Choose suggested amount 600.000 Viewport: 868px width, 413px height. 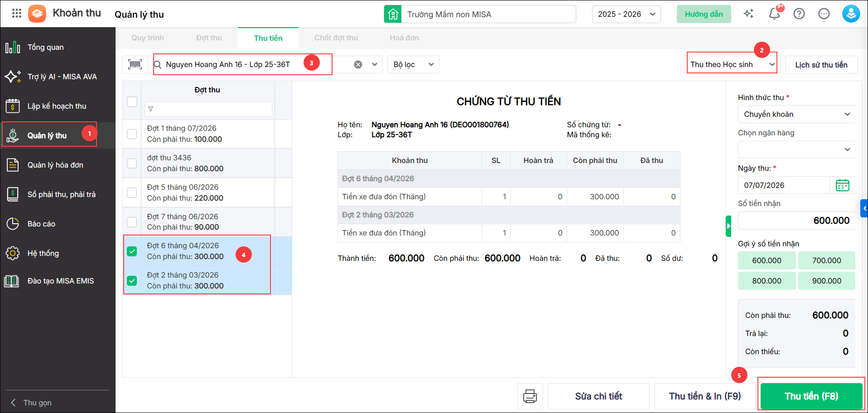click(x=767, y=260)
